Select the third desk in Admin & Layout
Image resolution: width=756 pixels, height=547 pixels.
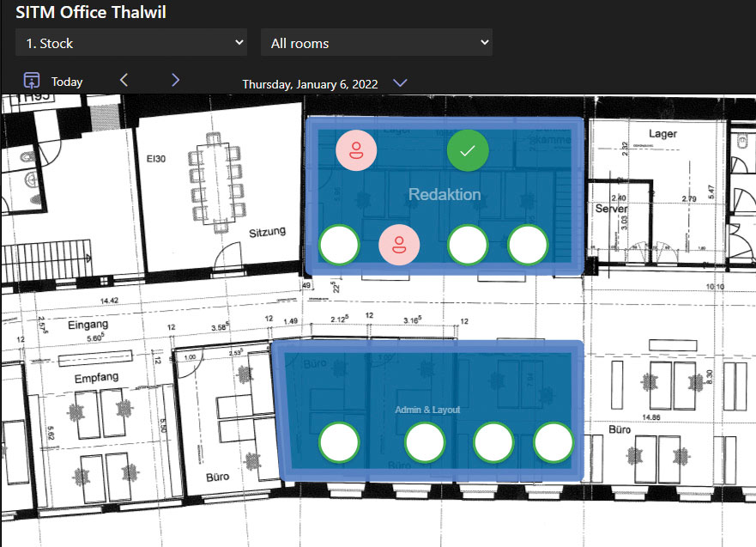[x=493, y=442]
